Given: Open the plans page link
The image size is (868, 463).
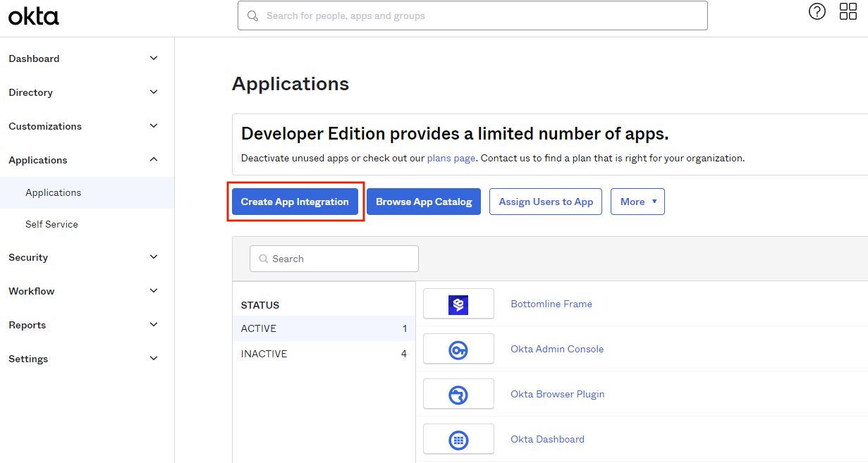Looking at the screenshot, I should click(451, 158).
